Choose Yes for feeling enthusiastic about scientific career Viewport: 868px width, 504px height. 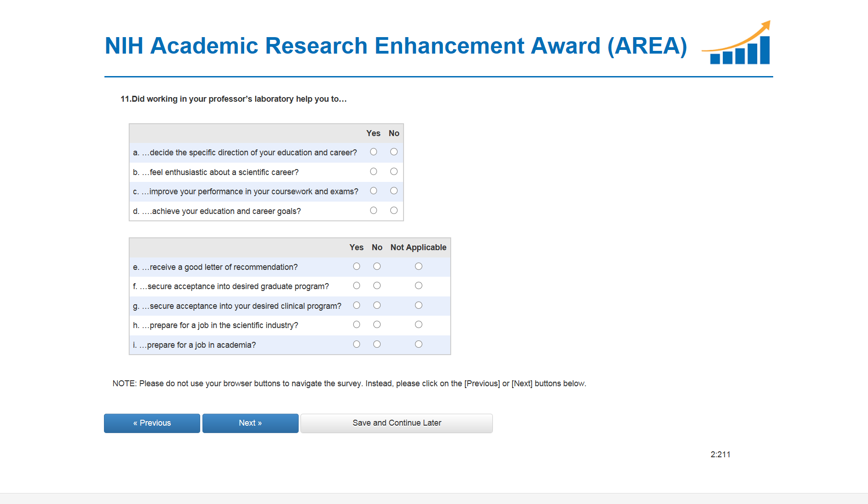click(374, 172)
